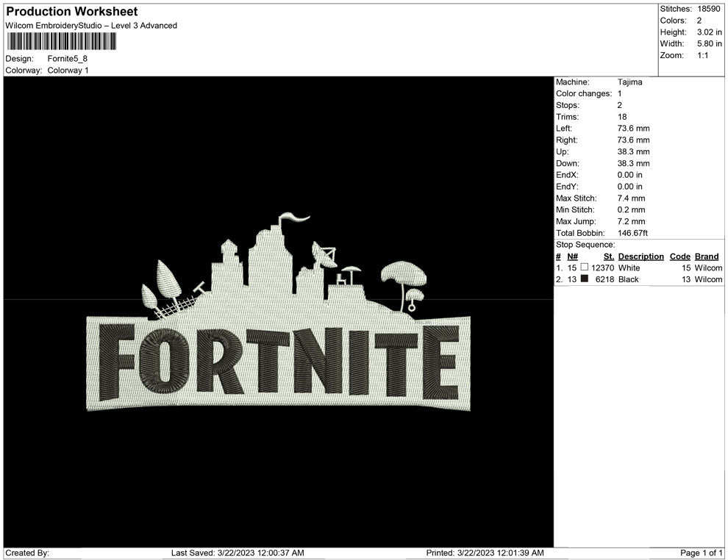The height and width of the screenshot is (560, 728).
Task: Click the total bobbin value '146.67ft'
Action: pos(633,233)
